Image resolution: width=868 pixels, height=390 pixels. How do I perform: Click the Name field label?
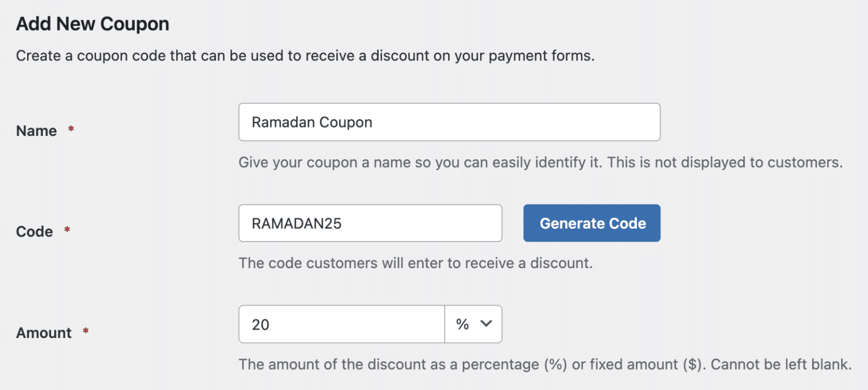(36, 130)
